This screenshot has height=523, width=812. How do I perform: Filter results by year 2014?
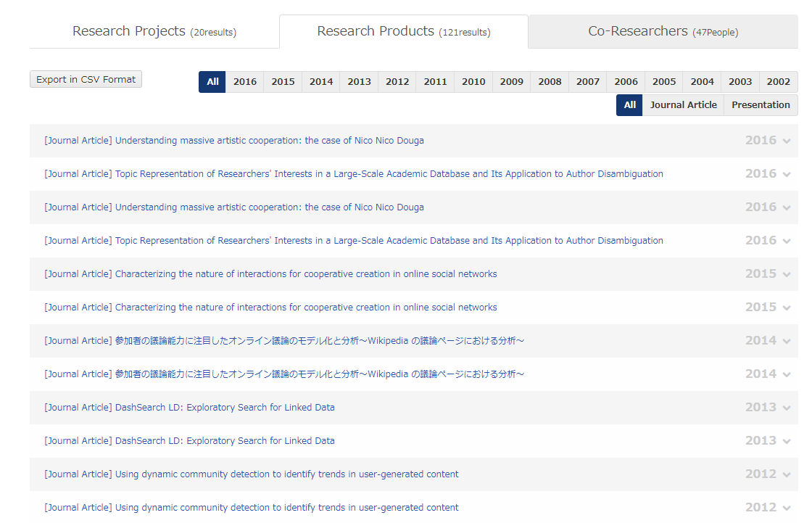coord(321,82)
